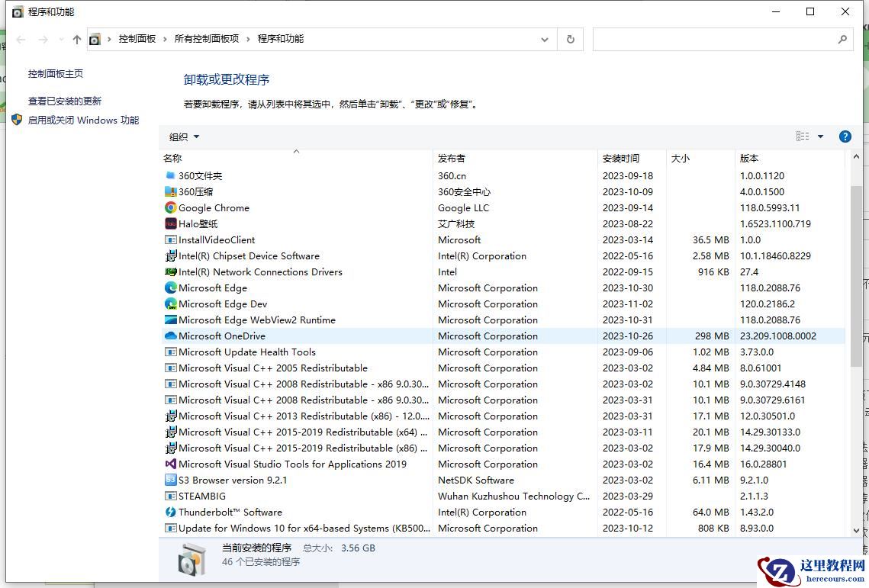The width and height of the screenshot is (869, 588).
Task: Open 启用或关闭 Windows 功能
Action: pos(83,120)
